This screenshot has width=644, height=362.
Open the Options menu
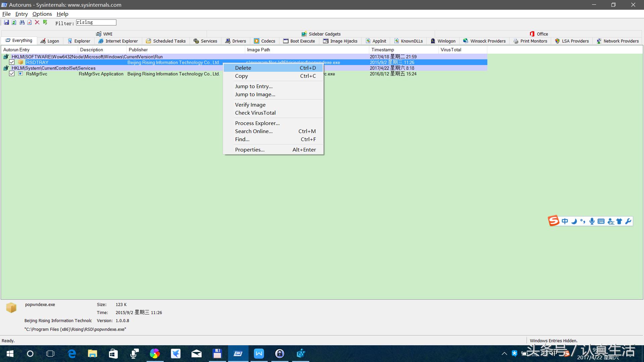point(42,14)
